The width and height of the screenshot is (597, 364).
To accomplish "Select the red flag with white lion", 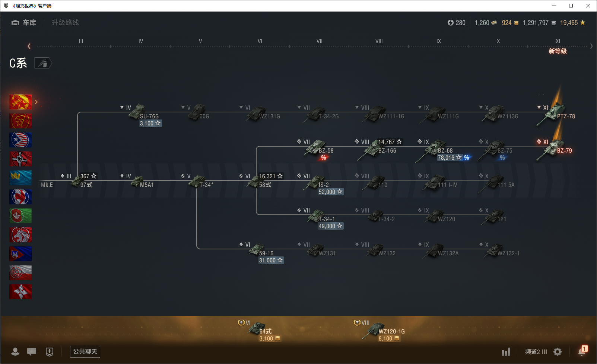I will (x=20, y=235).
